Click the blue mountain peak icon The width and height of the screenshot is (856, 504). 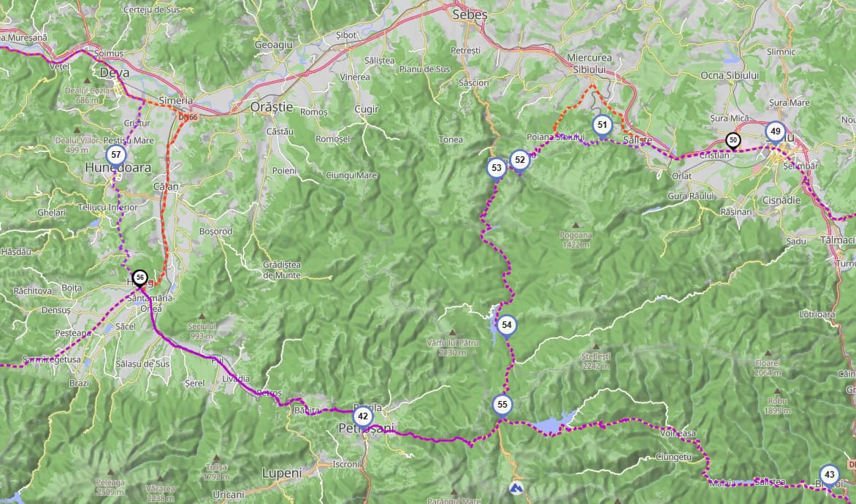click(x=516, y=488)
